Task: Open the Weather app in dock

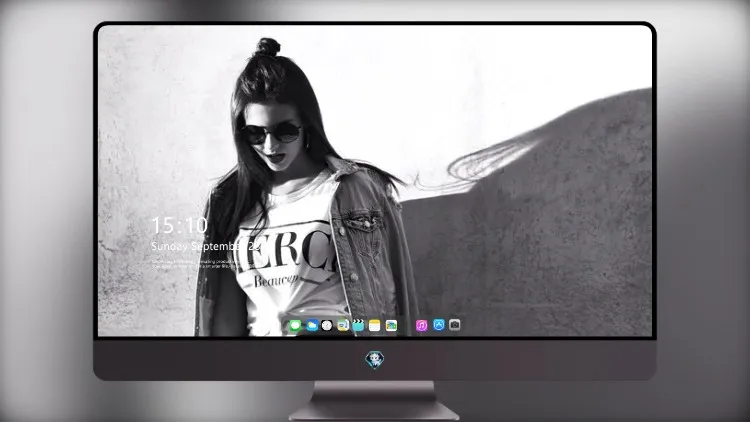Action: pyautogui.click(x=312, y=326)
